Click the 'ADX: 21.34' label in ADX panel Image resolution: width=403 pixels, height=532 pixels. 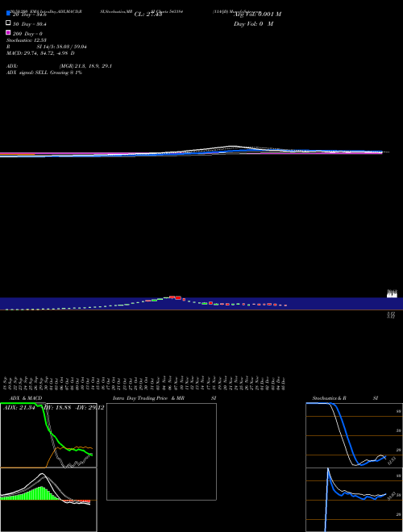pos(19,408)
